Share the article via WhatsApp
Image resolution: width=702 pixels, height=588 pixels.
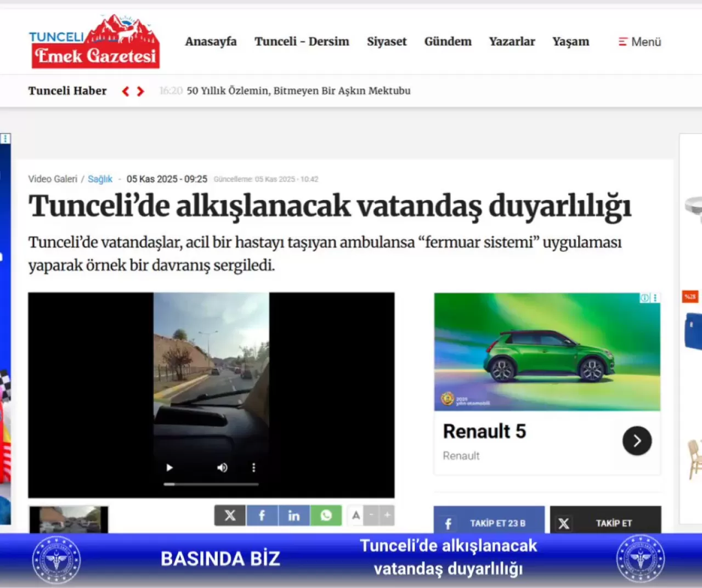click(326, 515)
